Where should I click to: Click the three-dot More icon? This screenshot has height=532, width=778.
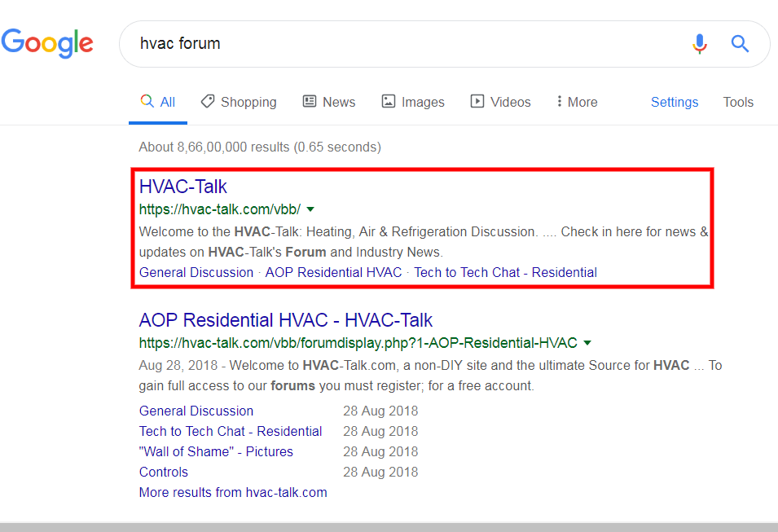(x=559, y=101)
